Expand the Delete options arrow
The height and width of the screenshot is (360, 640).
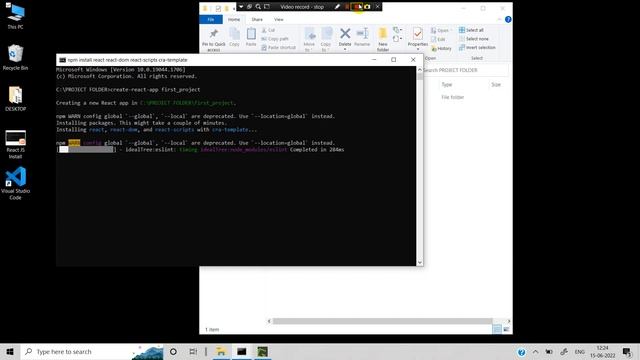pos(345,49)
